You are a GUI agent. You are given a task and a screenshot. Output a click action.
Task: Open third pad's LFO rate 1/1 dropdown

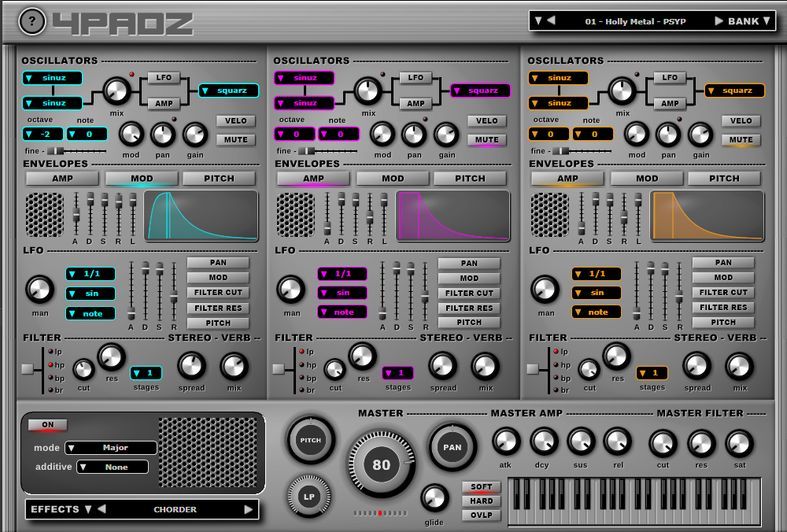597,274
